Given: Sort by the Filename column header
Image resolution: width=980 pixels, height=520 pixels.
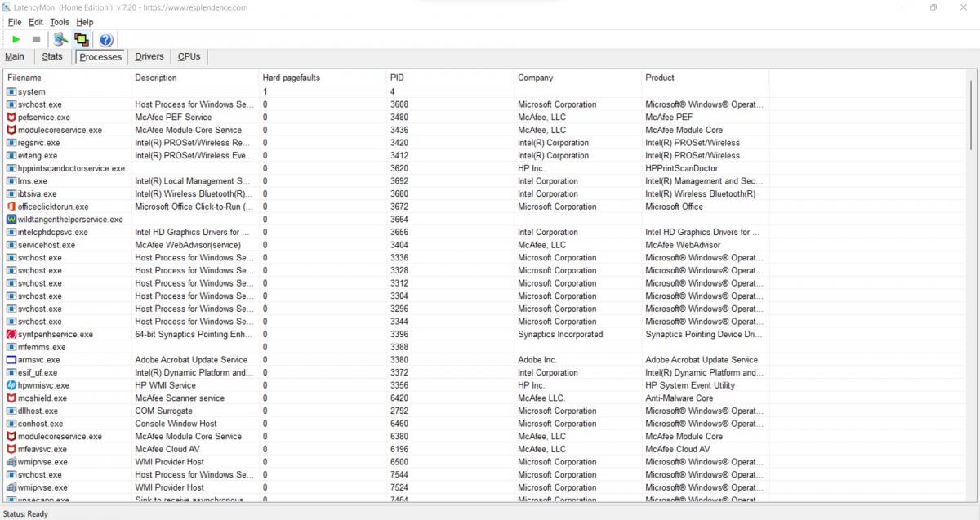Looking at the screenshot, I should pyautogui.click(x=68, y=78).
